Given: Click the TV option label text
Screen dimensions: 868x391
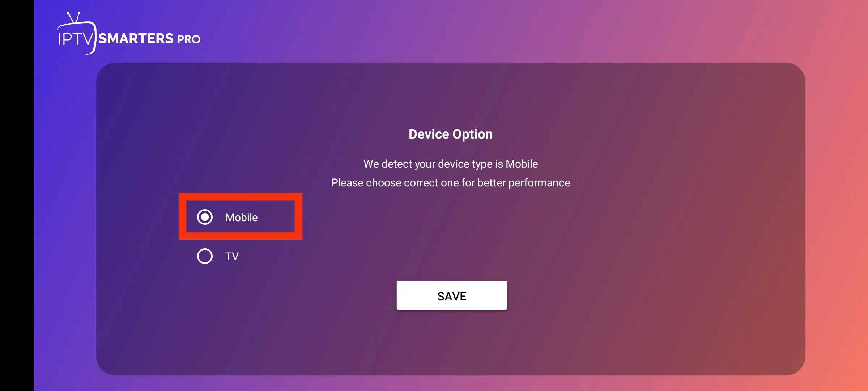Looking at the screenshot, I should tap(231, 256).
